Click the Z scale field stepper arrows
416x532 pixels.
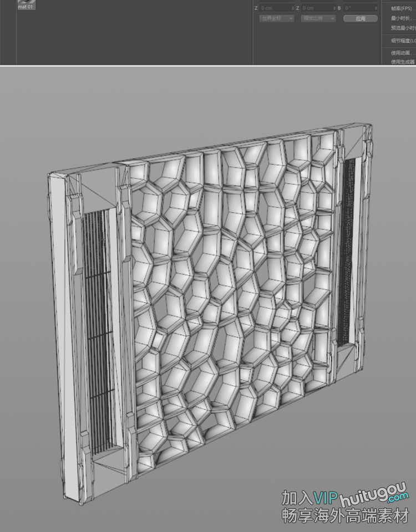334,8
